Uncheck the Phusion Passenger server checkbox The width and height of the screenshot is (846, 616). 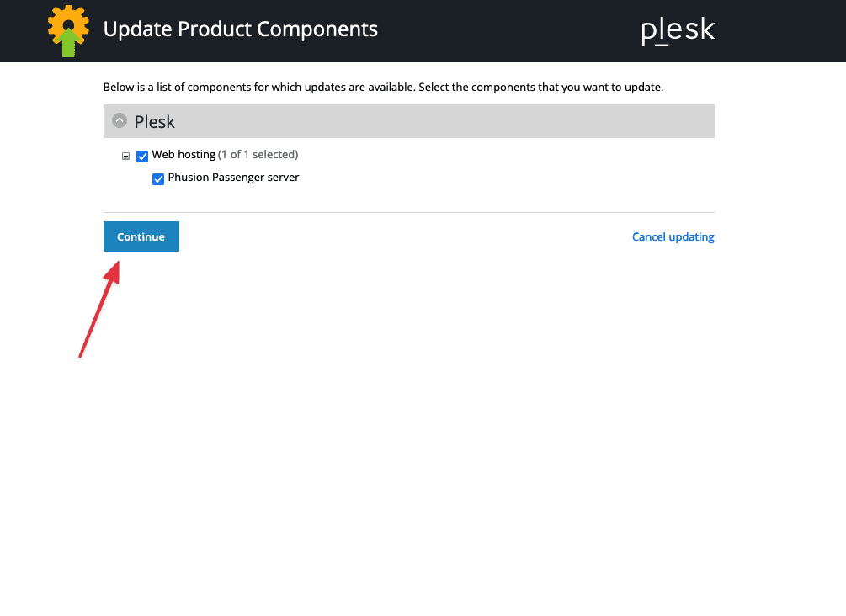158,178
